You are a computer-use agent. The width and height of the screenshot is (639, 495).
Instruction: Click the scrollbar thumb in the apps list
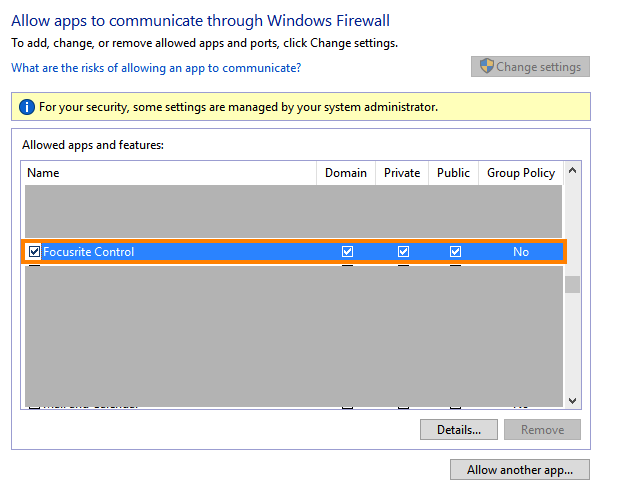pyautogui.click(x=572, y=284)
